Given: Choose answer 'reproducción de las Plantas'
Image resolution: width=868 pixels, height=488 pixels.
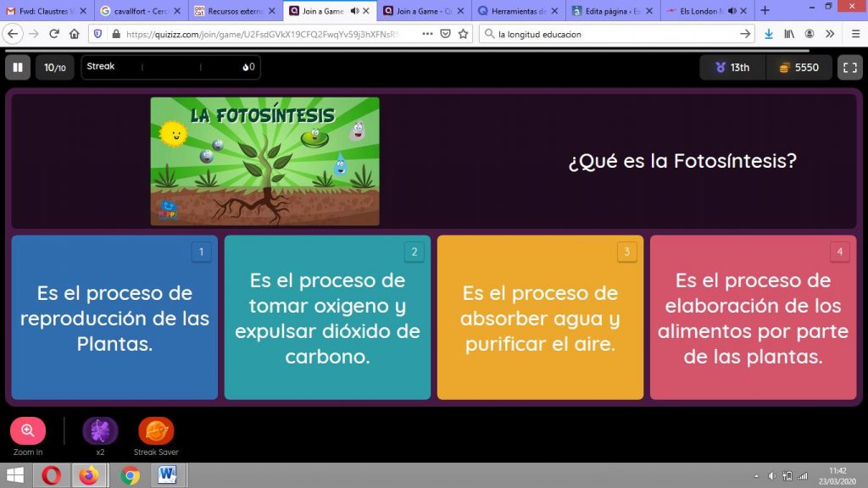Looking at the screenshot, I should pos(114,318).
